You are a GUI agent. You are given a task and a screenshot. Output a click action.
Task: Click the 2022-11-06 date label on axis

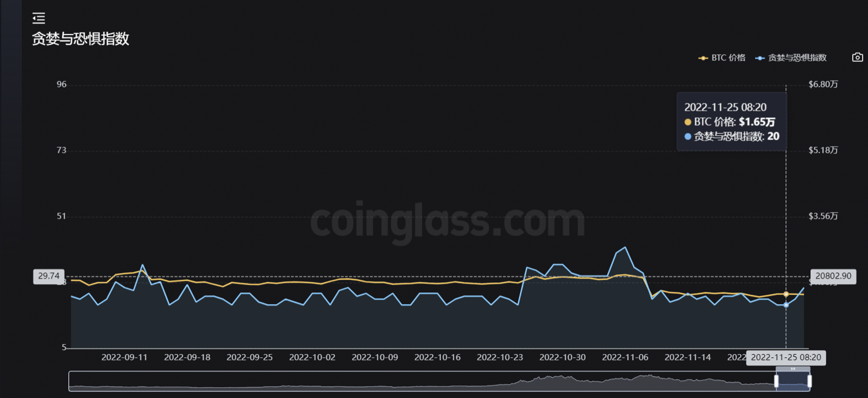coord(625,357)
